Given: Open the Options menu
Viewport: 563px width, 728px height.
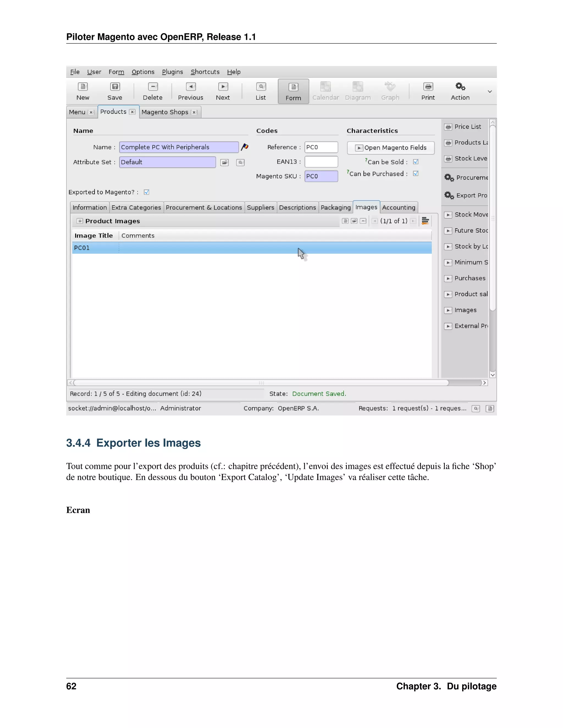Looking at the screenshot, I should click(x=143, y=72).
